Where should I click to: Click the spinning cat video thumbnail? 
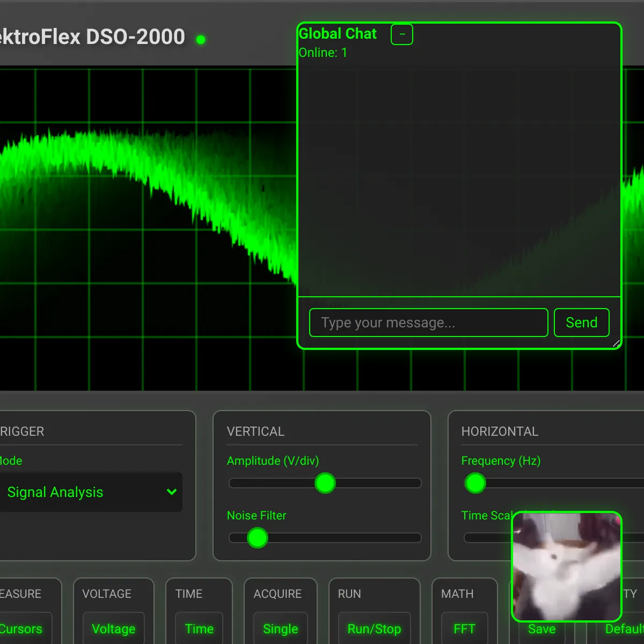pos(567,566)
